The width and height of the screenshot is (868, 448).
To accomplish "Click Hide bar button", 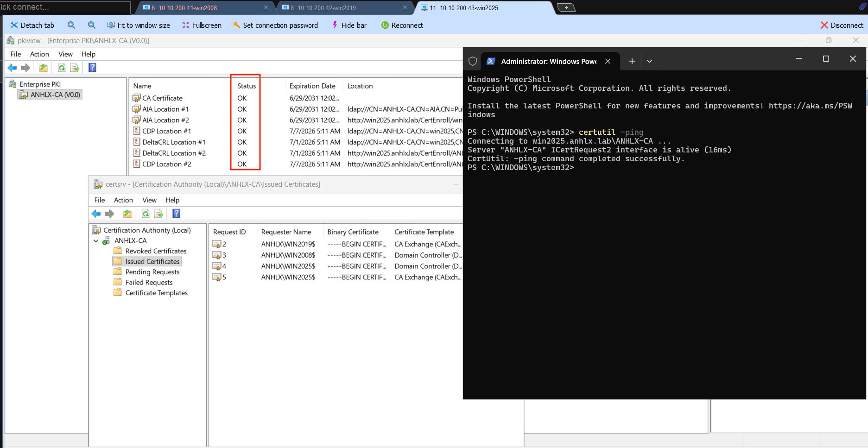I will 349,25.
